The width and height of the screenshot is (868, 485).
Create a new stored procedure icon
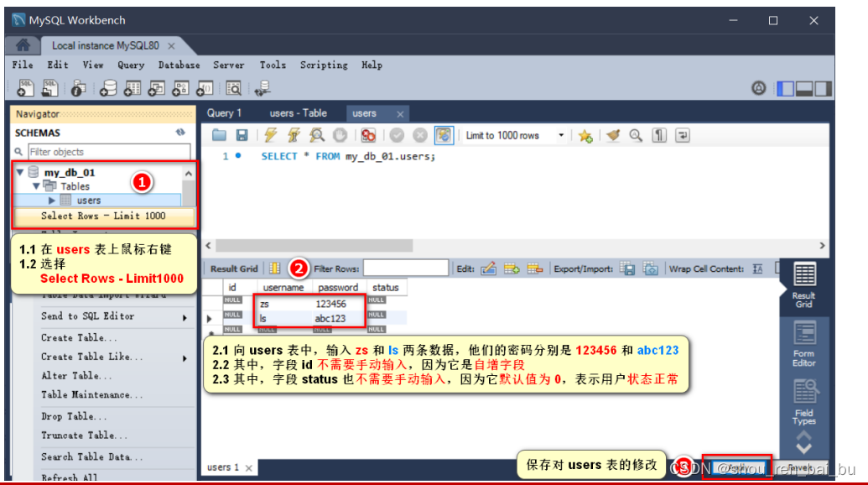pyautogui.click(x=180, y=88)
